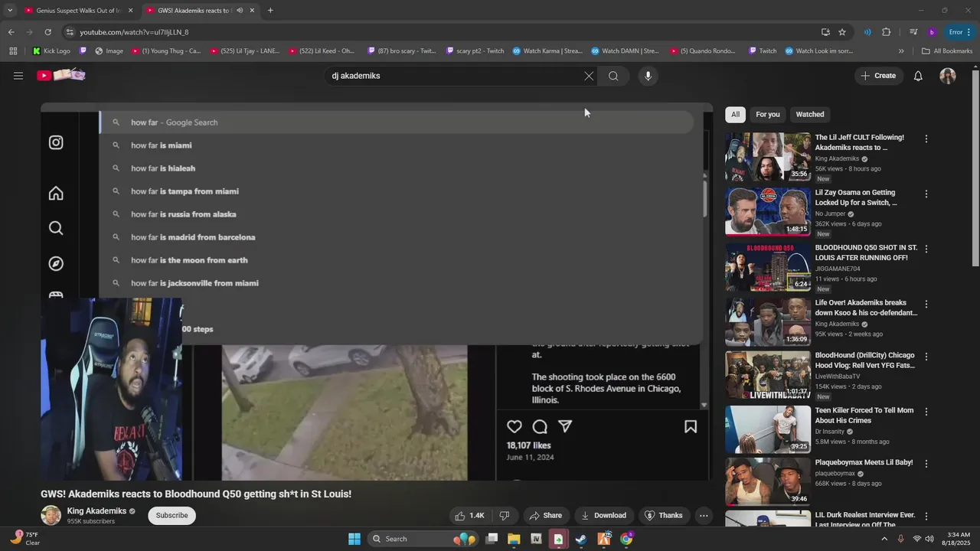Open Life Over! Akademiks video title

(x=866, y=308)
